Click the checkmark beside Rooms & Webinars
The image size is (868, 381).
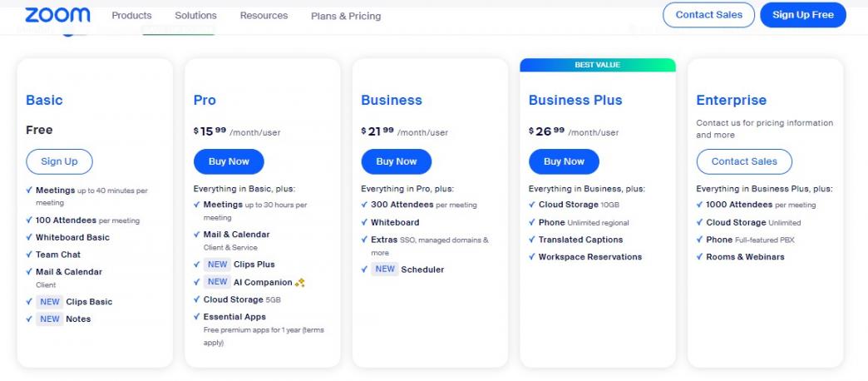click(700, 257)
